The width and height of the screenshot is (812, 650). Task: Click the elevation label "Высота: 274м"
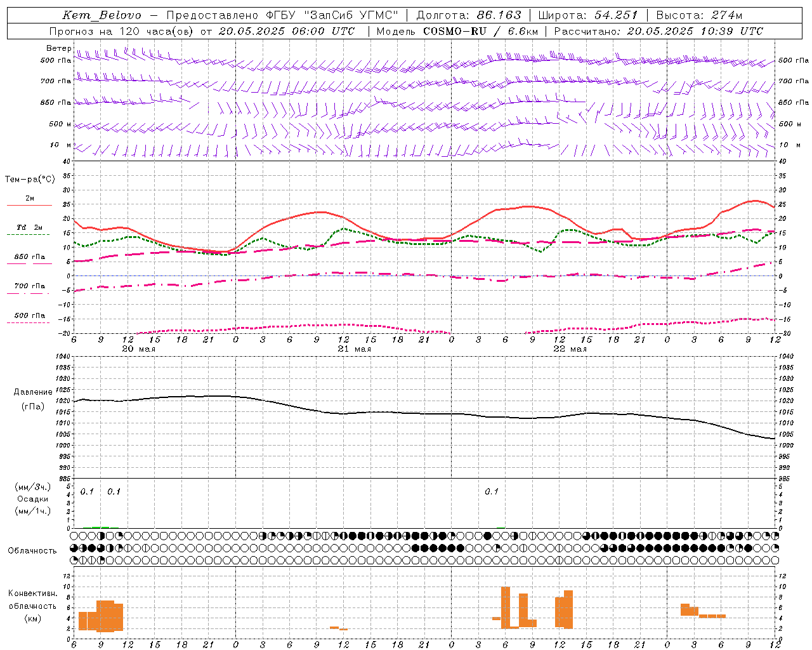[699, 15]
